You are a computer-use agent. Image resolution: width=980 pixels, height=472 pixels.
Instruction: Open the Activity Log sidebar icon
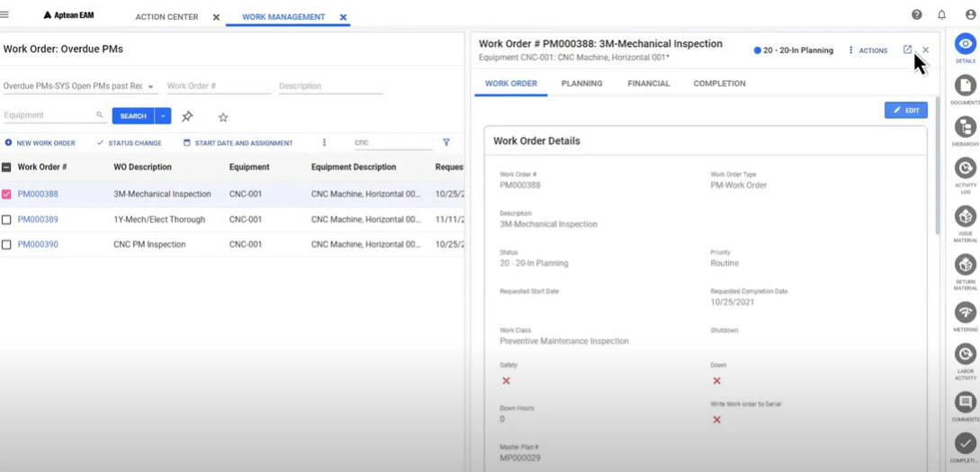966,168
